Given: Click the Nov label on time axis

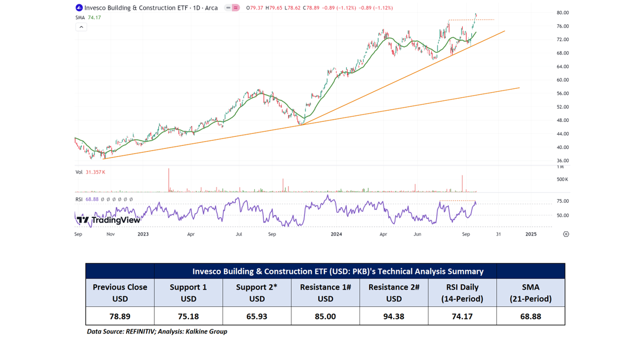Looking at the screenshot, I should pos(111,234).
